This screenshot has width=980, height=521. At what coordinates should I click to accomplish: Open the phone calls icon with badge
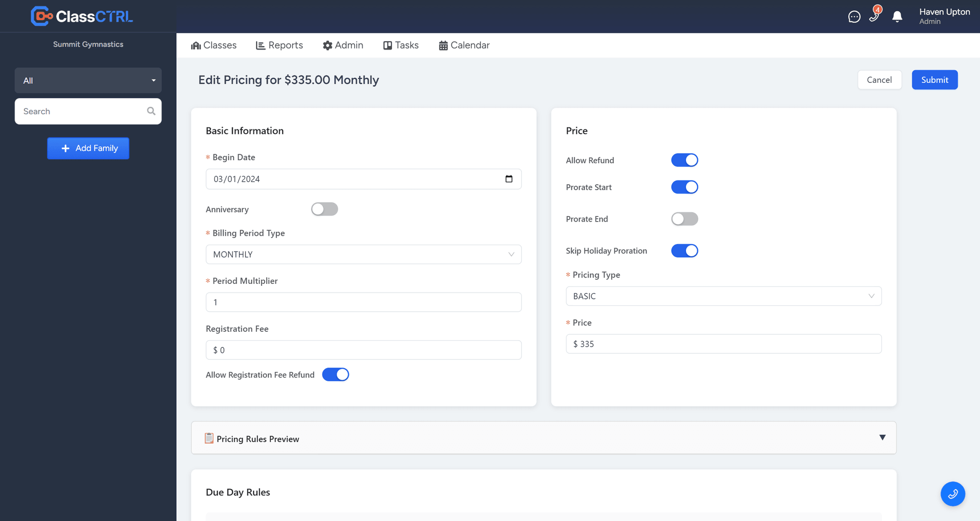(875, 15)
